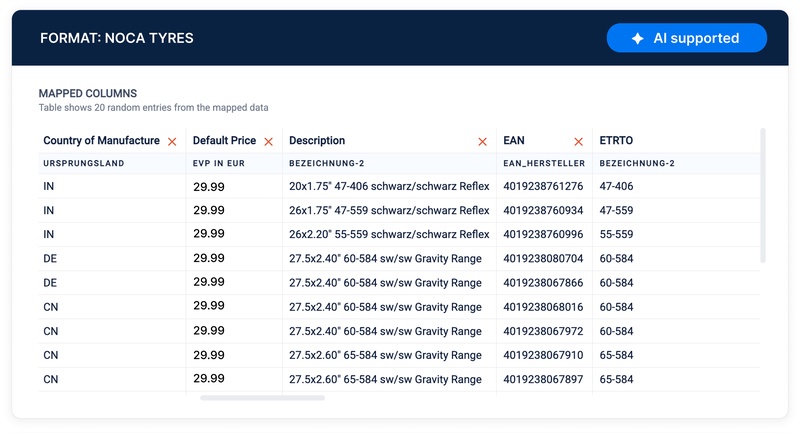Remove the EAN column mapping
The width and height of the screenshot is (800, 433).
point(578,142)
